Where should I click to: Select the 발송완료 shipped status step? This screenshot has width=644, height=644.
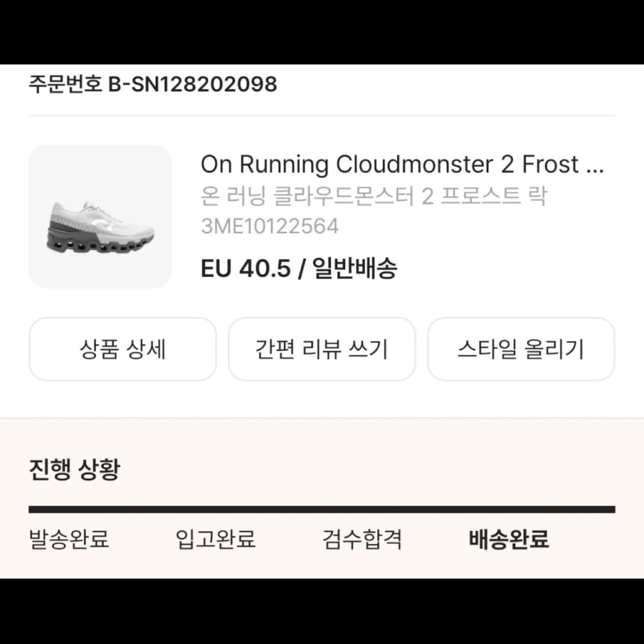[x=69, y=538]
